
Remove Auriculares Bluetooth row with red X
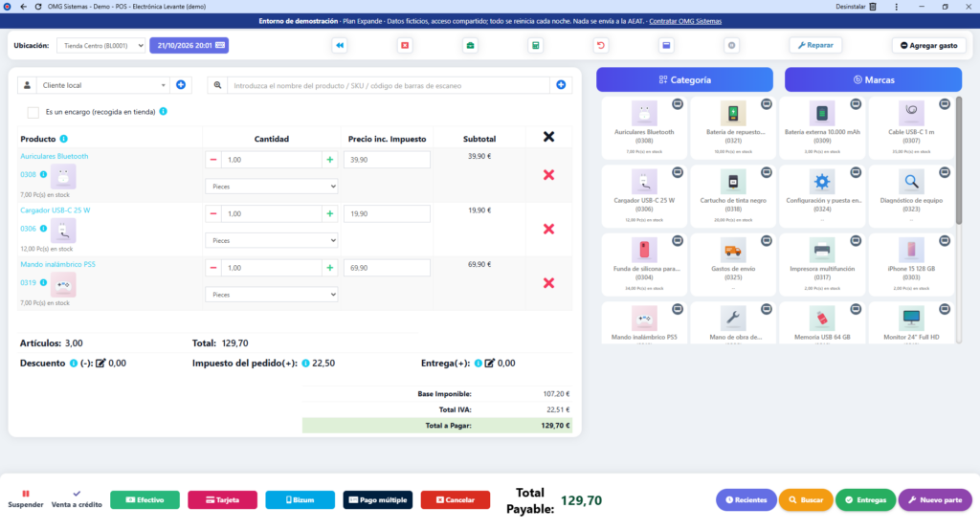548,175
